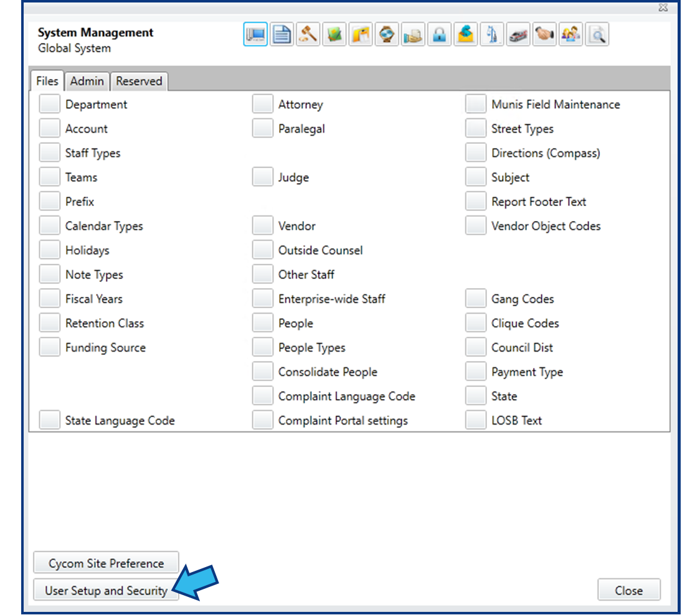Click the square button beside Account

(x=50, y=128)
